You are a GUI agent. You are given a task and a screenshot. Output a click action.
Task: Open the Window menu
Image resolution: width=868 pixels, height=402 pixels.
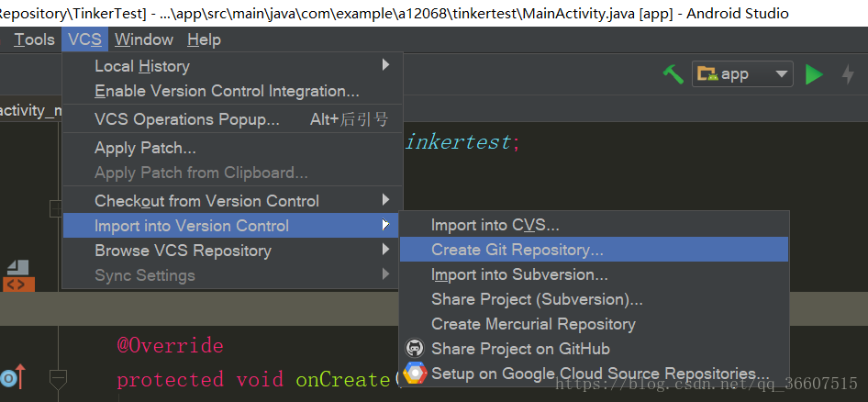pyautogui.click(x=144, y=39)
